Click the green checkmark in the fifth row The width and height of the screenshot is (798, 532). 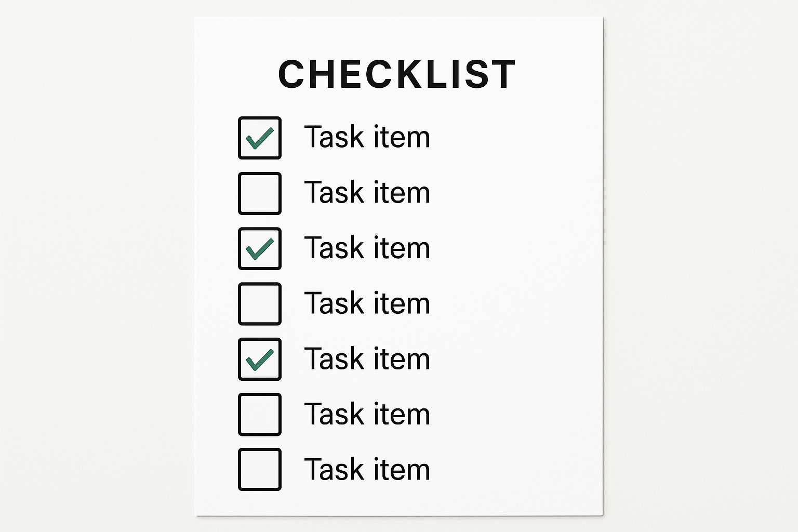[260, 360]
